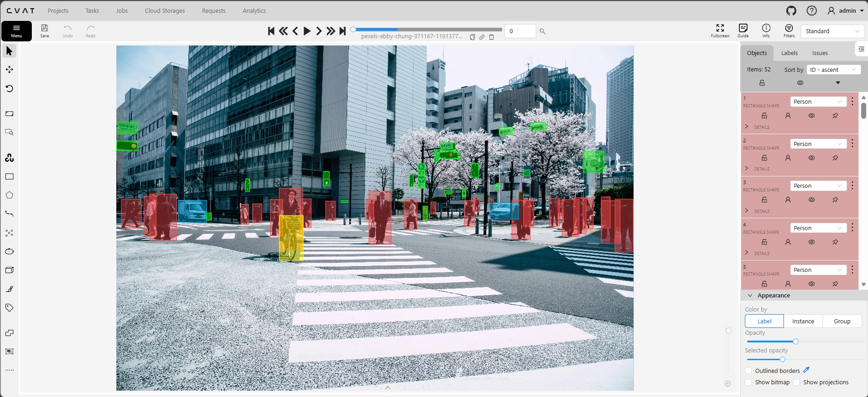Click the fit image tool
Viewport: 868px width, 397px height.
[10, 114]
